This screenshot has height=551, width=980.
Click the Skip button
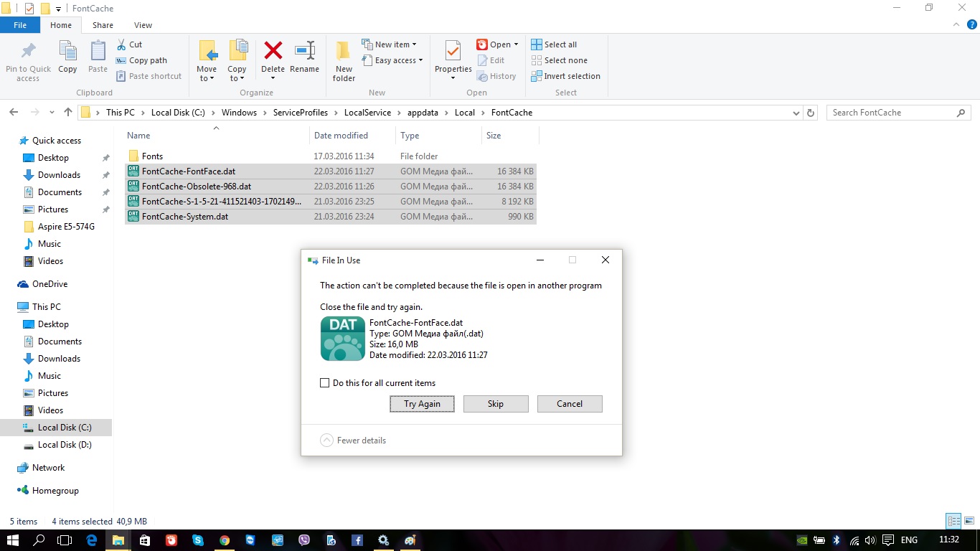(496, 404)
